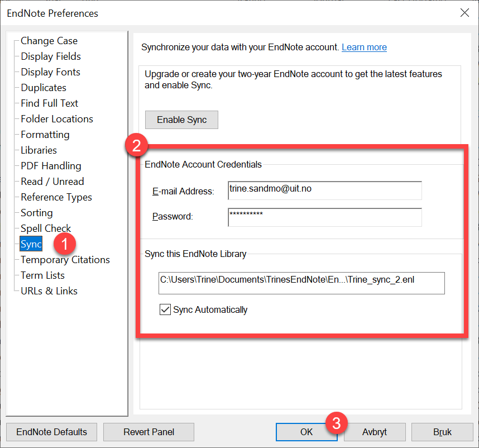Apply changes with the Bruk button
Image resolution: width=479 pixels, height=448 pixels.
(x=442, y=432)
